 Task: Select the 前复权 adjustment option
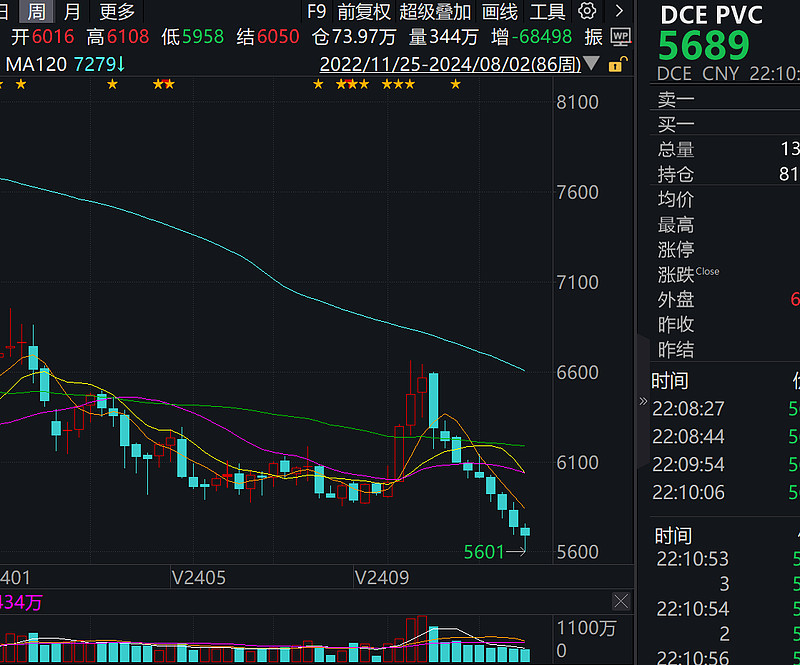coord(364,11)
